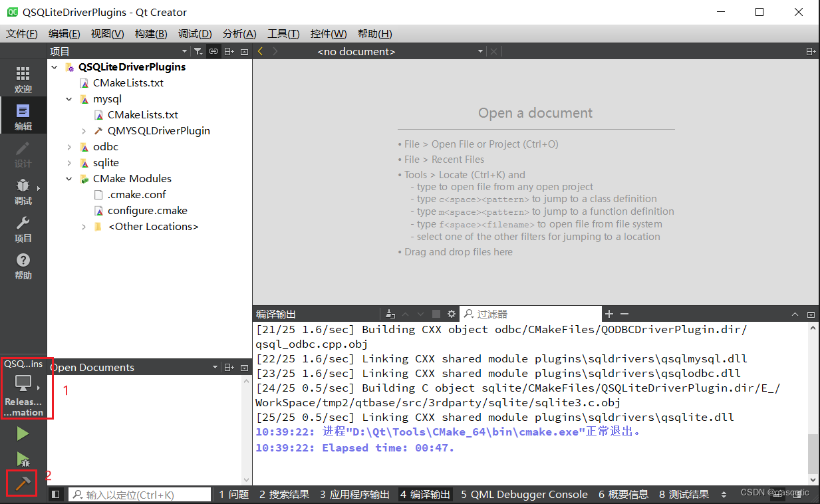Expand the sqlite folder
This screenshot has height=504, width=820.
coord(69,163)
